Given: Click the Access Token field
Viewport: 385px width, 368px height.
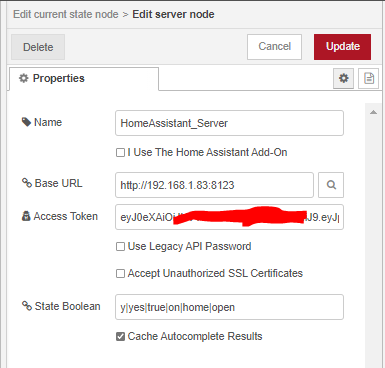Looking at the screenshot, I should coord(229,217).
